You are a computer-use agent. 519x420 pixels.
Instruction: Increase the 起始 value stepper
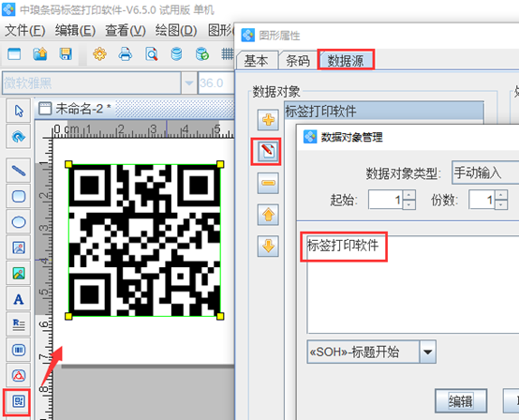[x=409, y=195]
